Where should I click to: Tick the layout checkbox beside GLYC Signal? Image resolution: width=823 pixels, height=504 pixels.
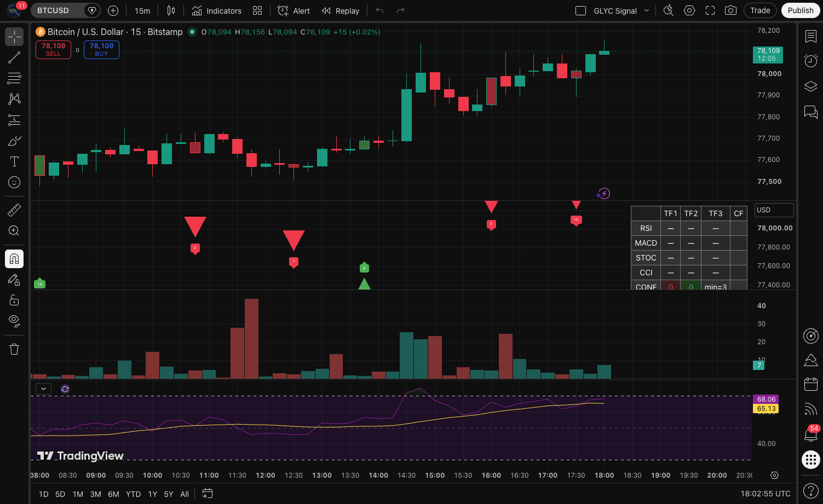click(581, 10)
